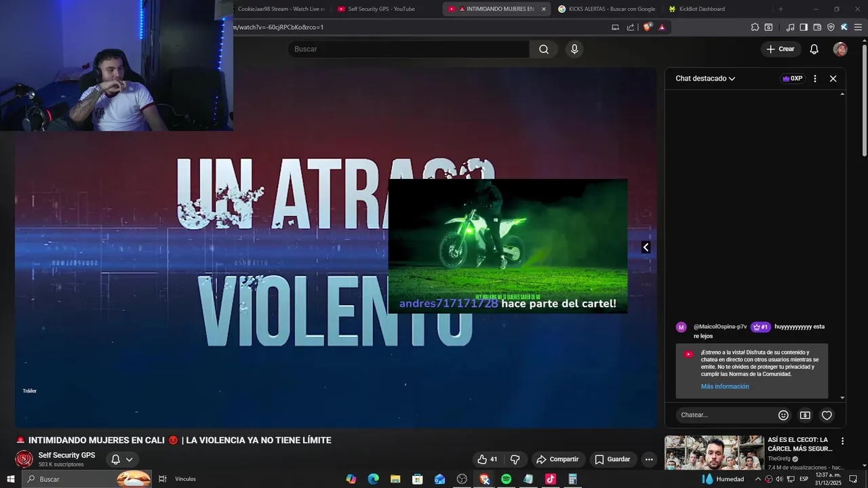Click the share page icon in address bar

coord(631,27)
